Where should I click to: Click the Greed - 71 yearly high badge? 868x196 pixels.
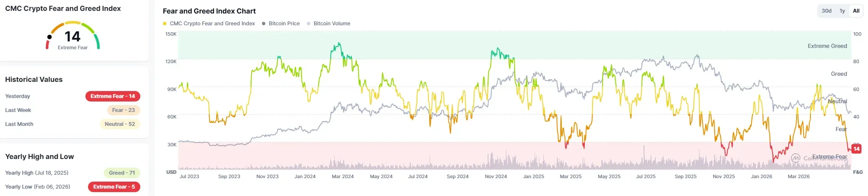pyautogui.click(x=122, y=173)
